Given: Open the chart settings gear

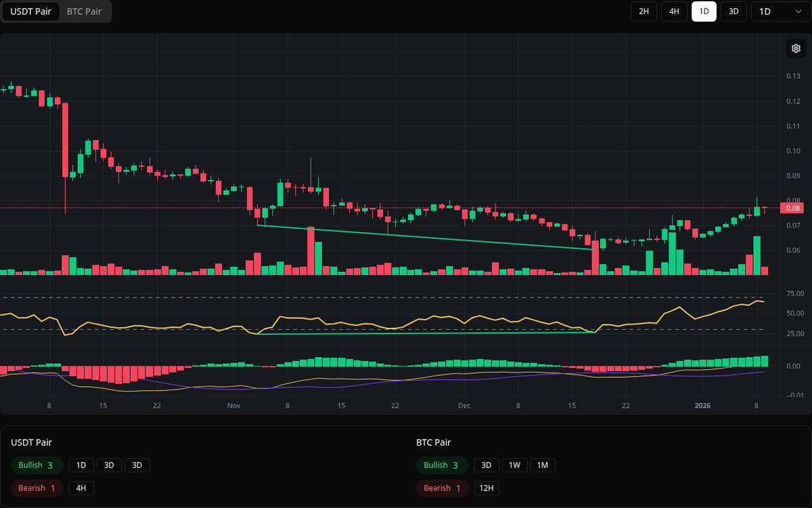Looking at the screenshot, I should [796, 48].
